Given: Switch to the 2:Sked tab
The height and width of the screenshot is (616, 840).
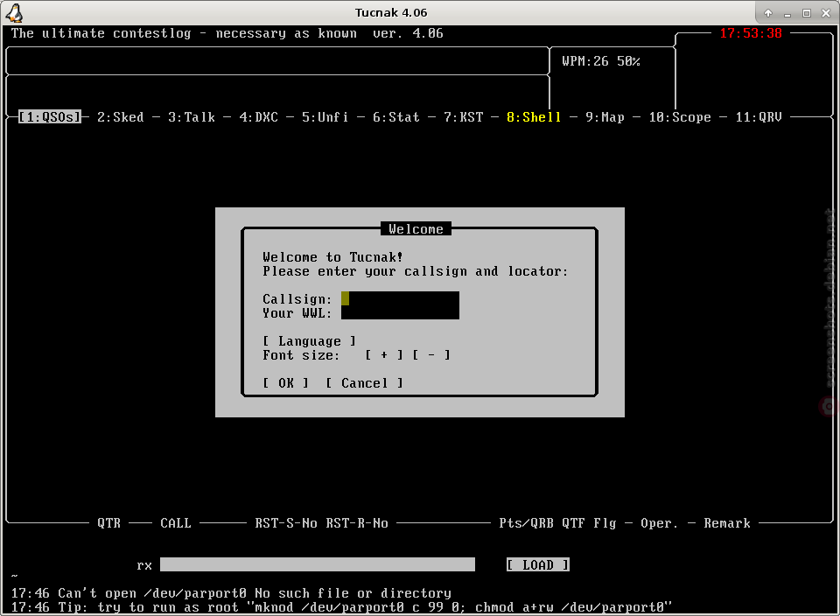Looking at the screenshot, I should (x=121, y=116).
